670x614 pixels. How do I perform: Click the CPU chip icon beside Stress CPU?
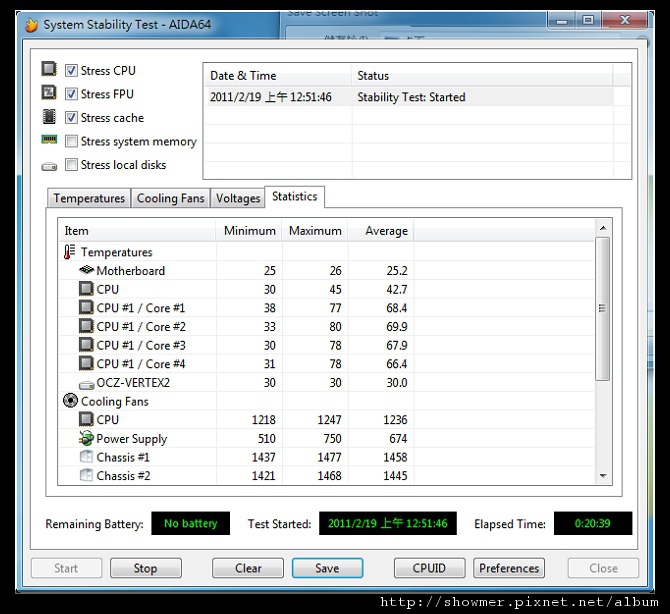click(x=49, y=69)
